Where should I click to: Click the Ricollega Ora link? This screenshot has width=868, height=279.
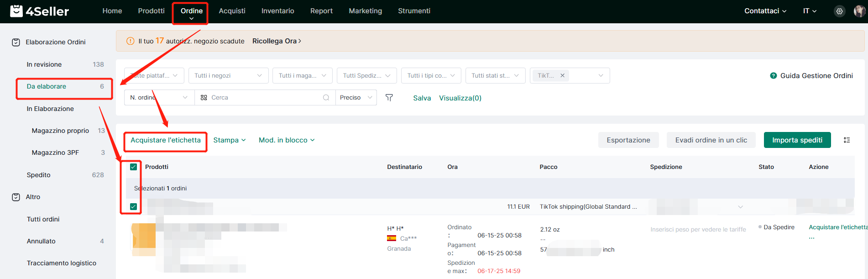pyautogui.click(x=277, y=41)
